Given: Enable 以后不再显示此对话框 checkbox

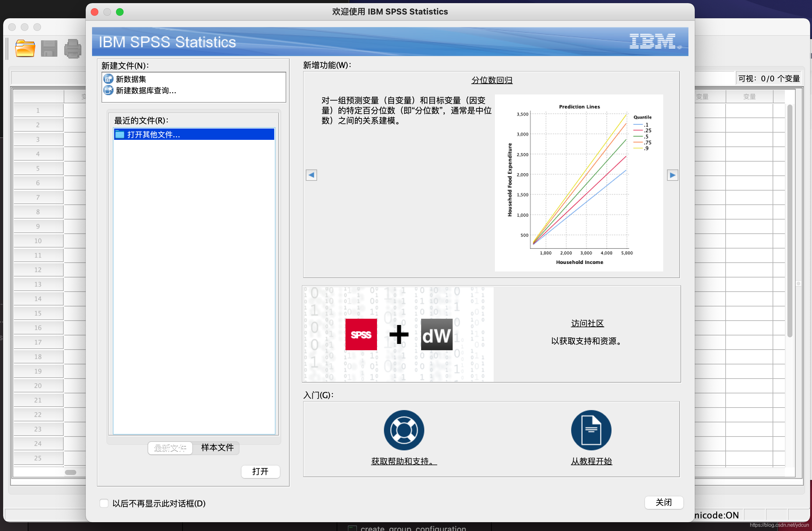Looking at the screenshot, I should click(104, 503).
